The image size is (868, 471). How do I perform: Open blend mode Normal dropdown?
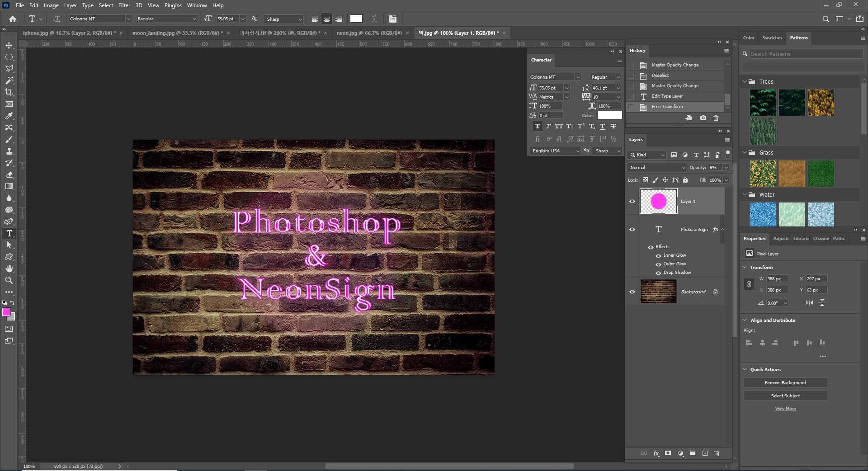(657, 168)
